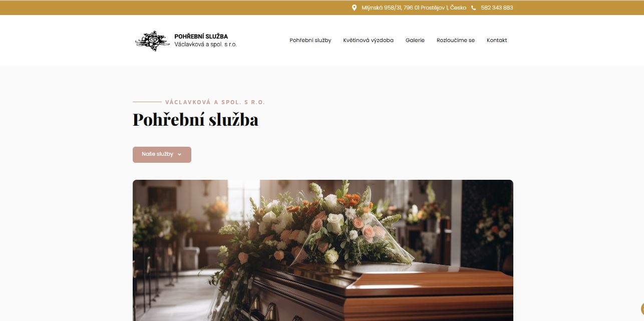Click the POHŘEBNÍ SLUŽBA logo title text
Screen dimensions: 644x321
click(201, 37)
